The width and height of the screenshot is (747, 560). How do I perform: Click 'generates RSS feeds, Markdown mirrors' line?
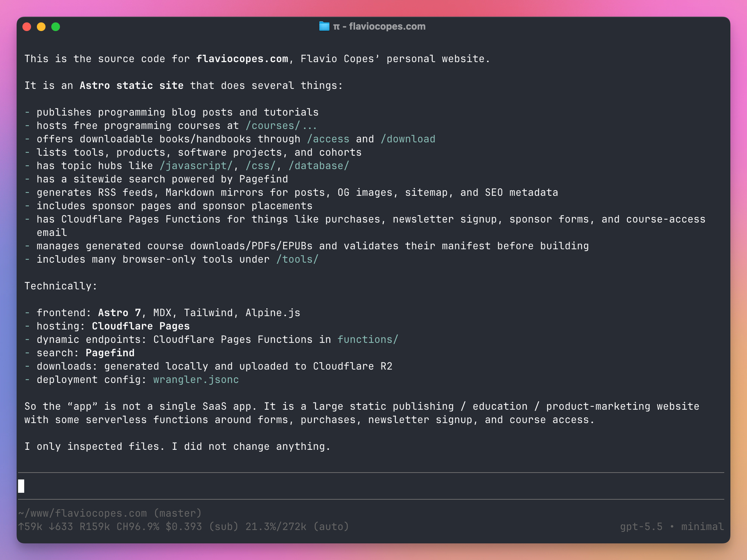pos(297,193)
